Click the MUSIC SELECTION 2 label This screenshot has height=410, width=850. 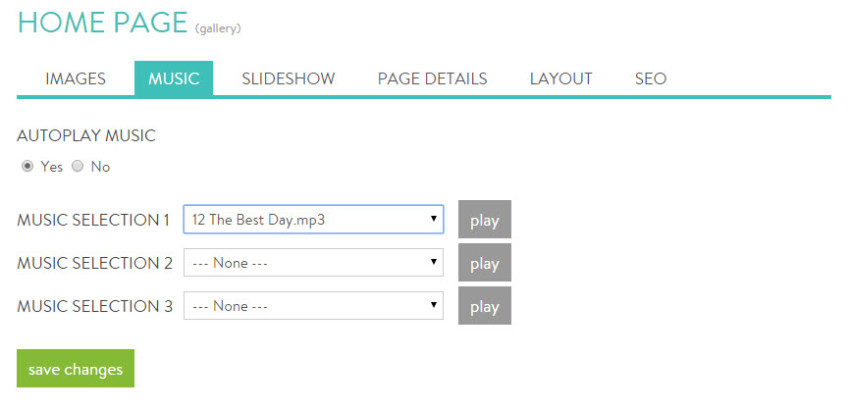95,263
